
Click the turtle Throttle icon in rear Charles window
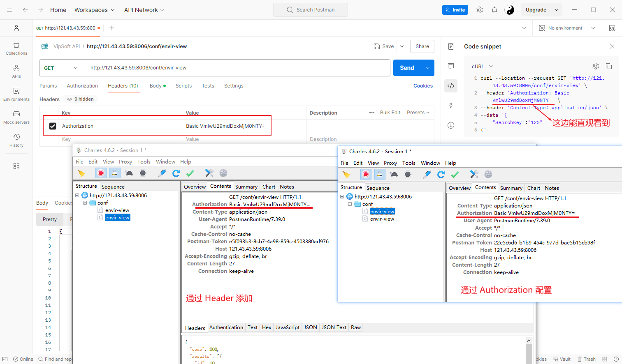pos(129,173)
